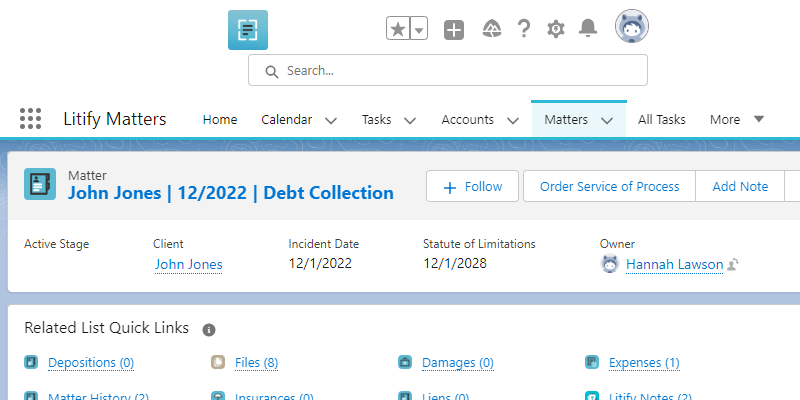This screenshot has width=800, height=400.
Task: Switch to the All Tasks tab
Action: pos(661,119)
